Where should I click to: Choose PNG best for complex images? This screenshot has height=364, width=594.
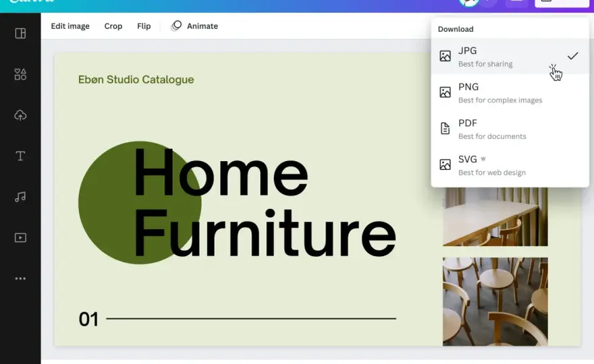[x=510, y=93]
